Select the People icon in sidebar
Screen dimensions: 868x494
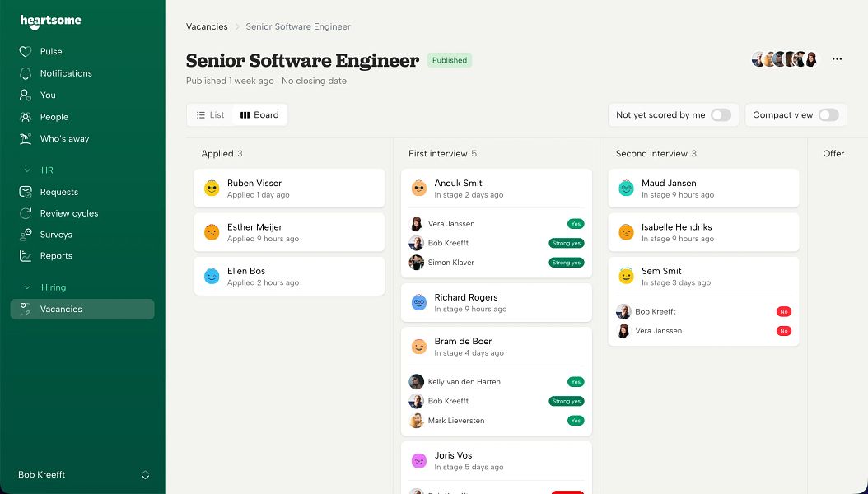[25, 117]
